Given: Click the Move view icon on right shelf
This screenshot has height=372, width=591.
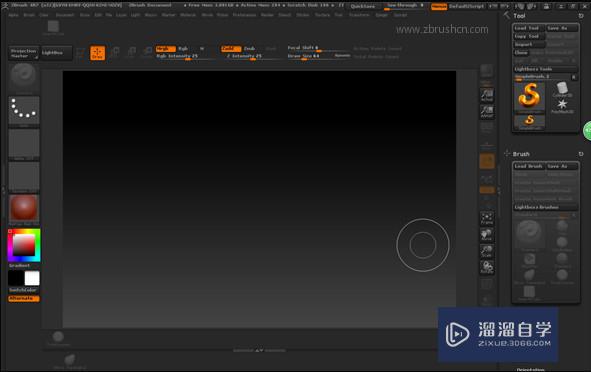Looking at the screenshot, I should point(487,235).
